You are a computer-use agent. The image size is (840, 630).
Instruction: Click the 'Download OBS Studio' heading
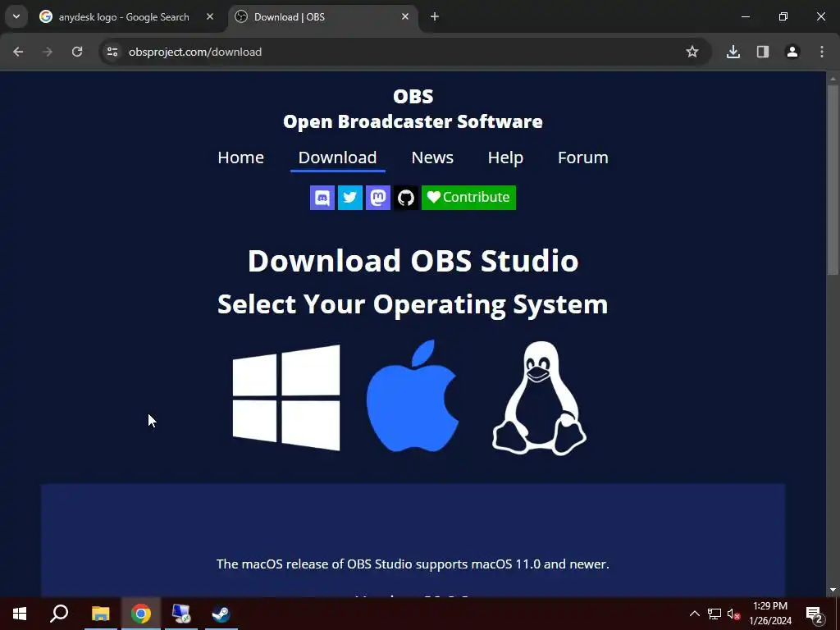coord(413,261)
